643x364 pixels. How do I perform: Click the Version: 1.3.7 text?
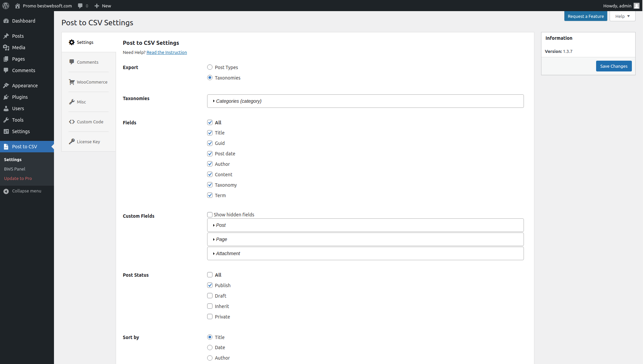tap(559, 52)
